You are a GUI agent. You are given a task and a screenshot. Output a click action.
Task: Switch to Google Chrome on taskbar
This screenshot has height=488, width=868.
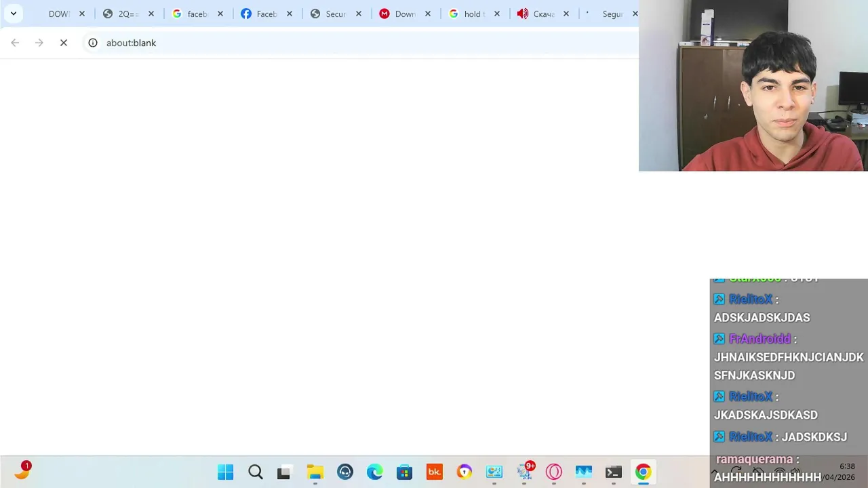[x=644, y=472]
